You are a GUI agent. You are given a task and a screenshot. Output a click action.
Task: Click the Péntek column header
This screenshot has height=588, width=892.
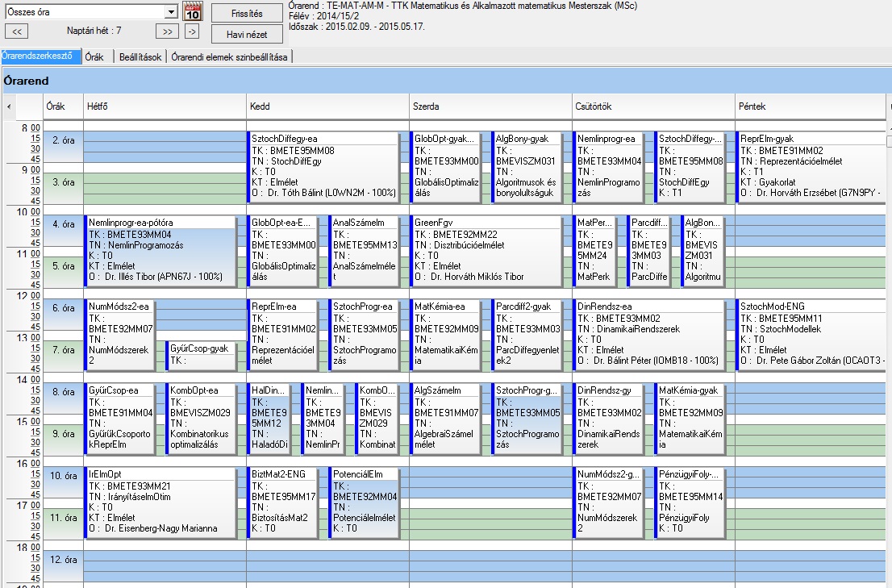click(x=811, y=106)
